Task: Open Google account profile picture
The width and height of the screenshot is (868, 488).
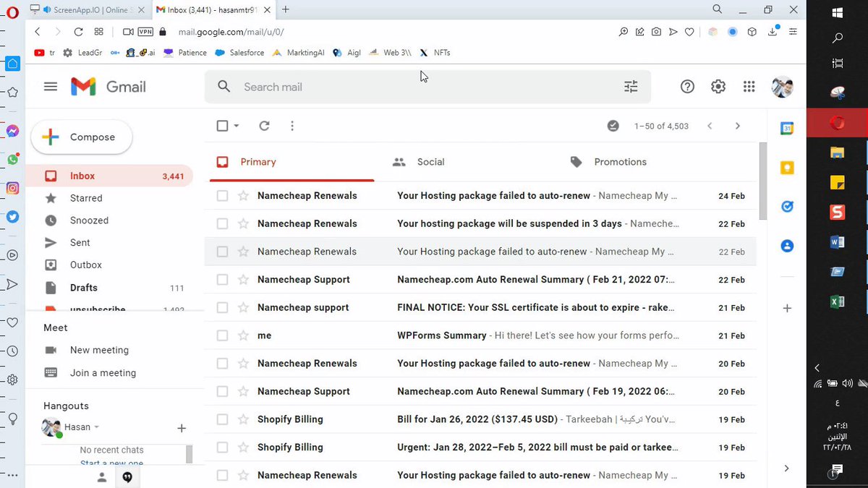Action: pos(782,87)
